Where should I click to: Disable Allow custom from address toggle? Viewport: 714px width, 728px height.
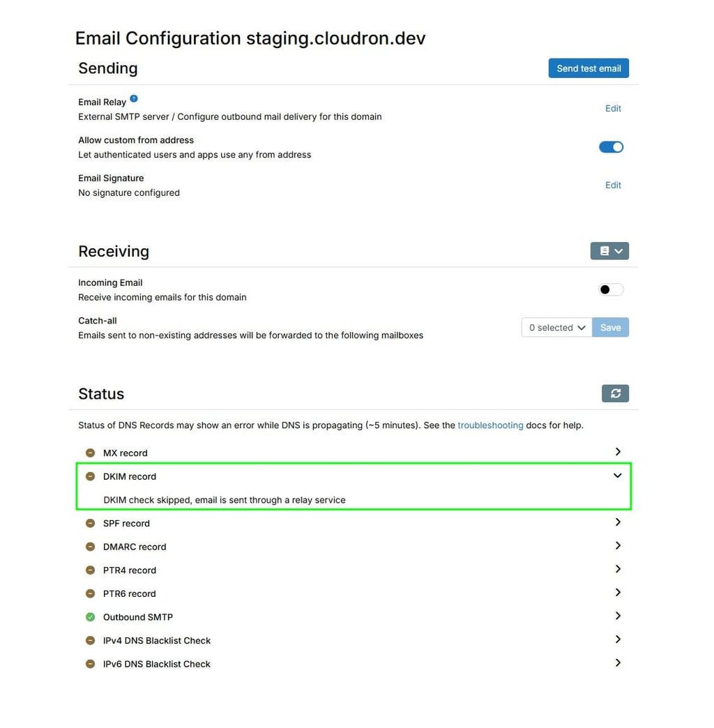[x=611, y=147]
